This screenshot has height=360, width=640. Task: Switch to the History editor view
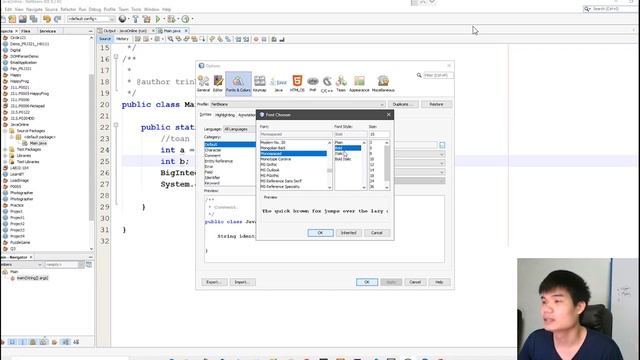click(122, 39)
